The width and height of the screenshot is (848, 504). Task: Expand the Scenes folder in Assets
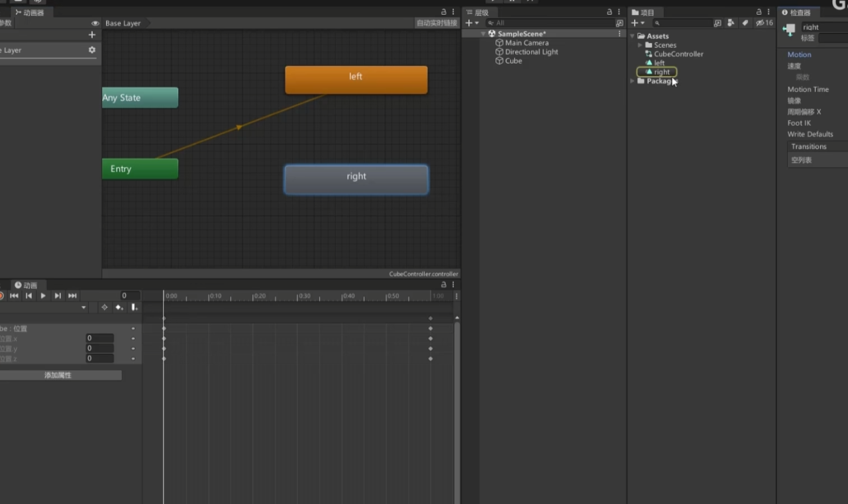(640, 45)
